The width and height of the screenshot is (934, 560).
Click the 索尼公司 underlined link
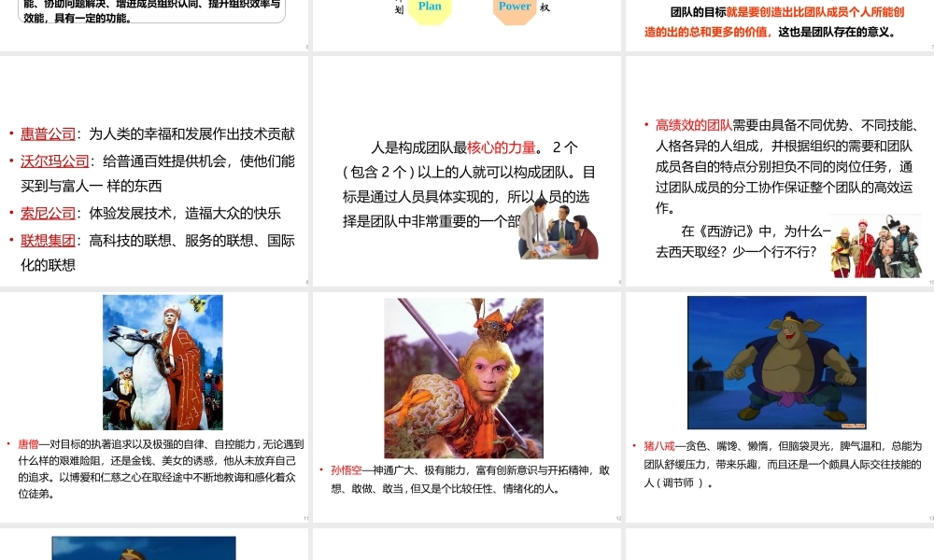[48, 213]
